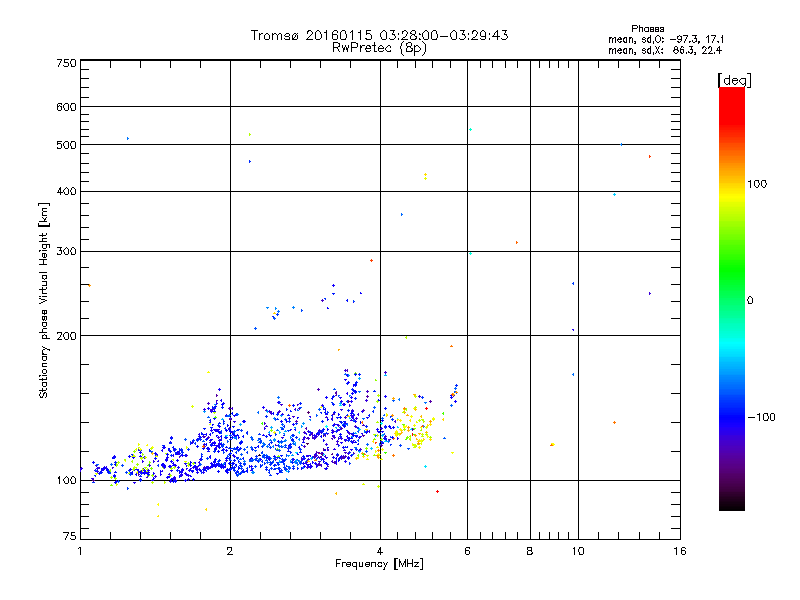Viewport: 800px width, 600px height.
Task: Click the y-axis label '500'
Action: [66, 145]
